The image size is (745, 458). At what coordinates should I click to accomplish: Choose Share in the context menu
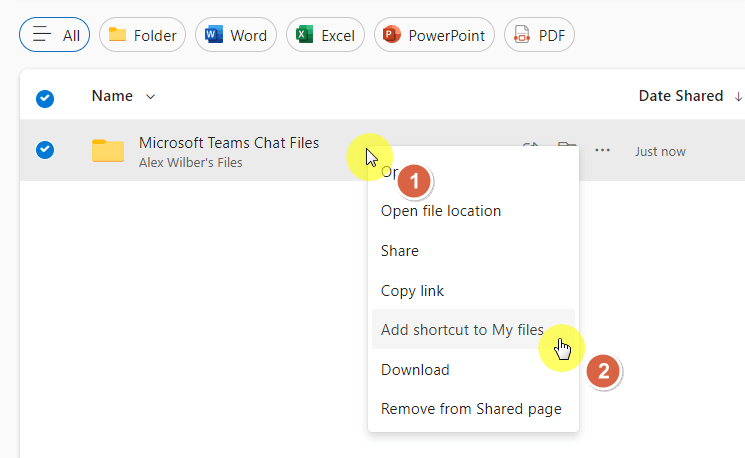tap(473, 250)
